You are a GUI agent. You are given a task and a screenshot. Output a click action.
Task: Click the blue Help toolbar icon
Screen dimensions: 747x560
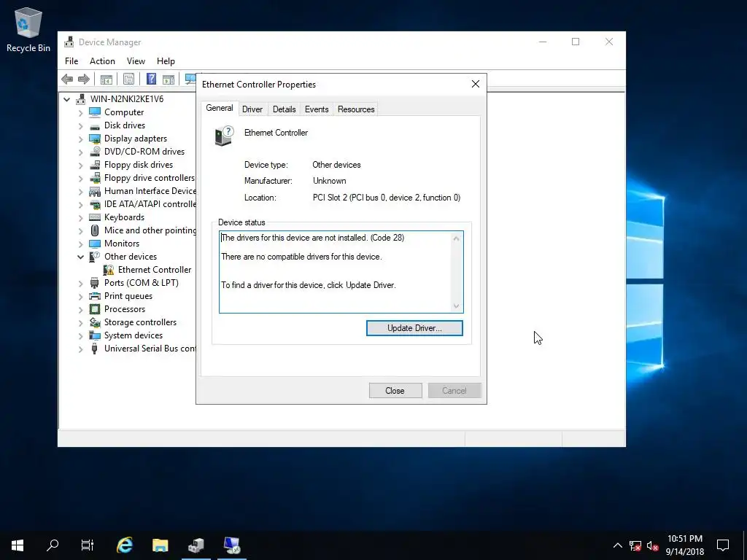click(152, 79)
